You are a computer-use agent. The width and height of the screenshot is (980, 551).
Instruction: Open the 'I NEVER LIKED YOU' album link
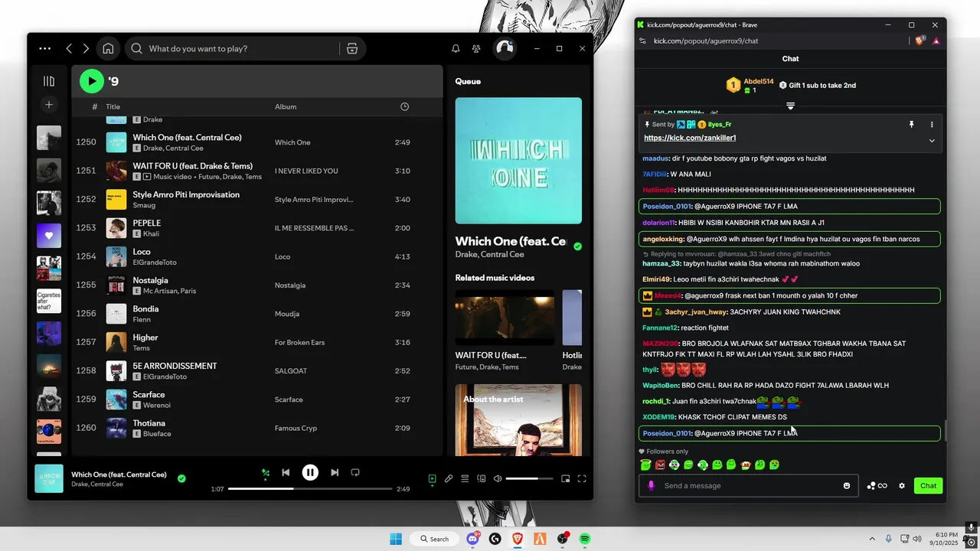306,171
